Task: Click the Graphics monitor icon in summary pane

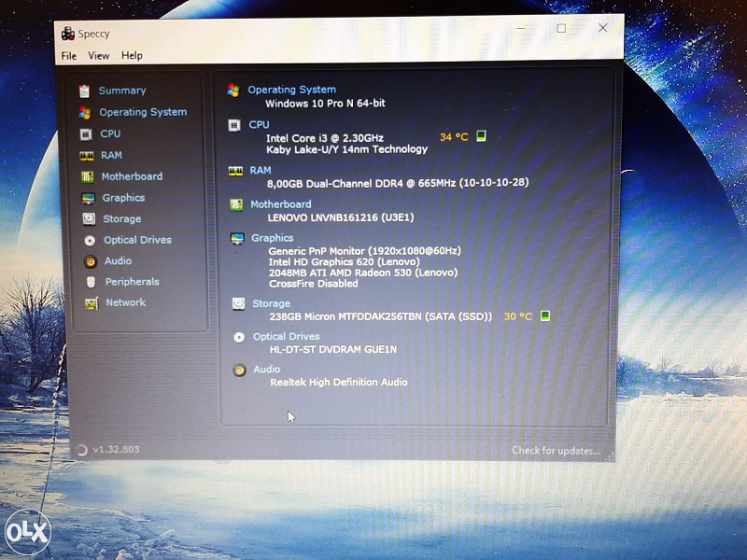Action: pos(237,238)
